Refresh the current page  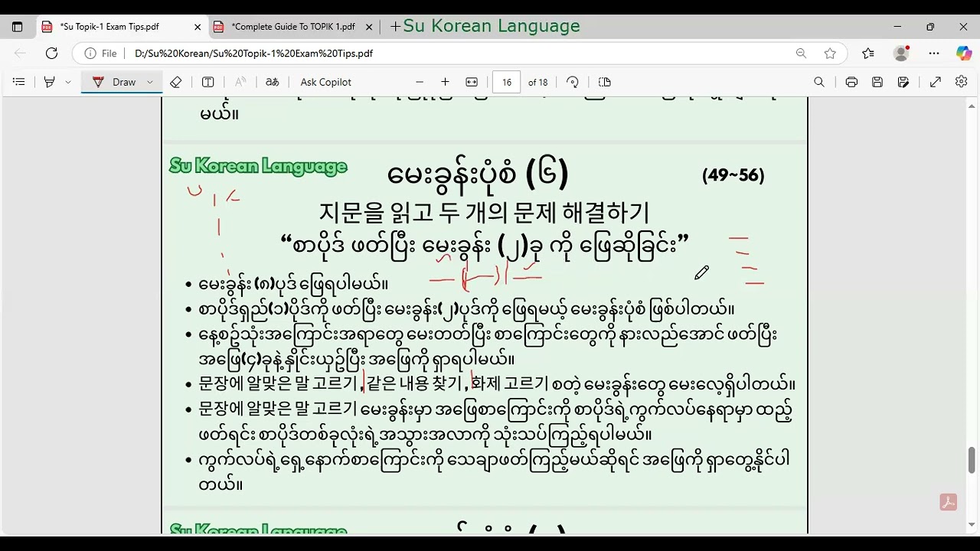click(x=51, y=54)
